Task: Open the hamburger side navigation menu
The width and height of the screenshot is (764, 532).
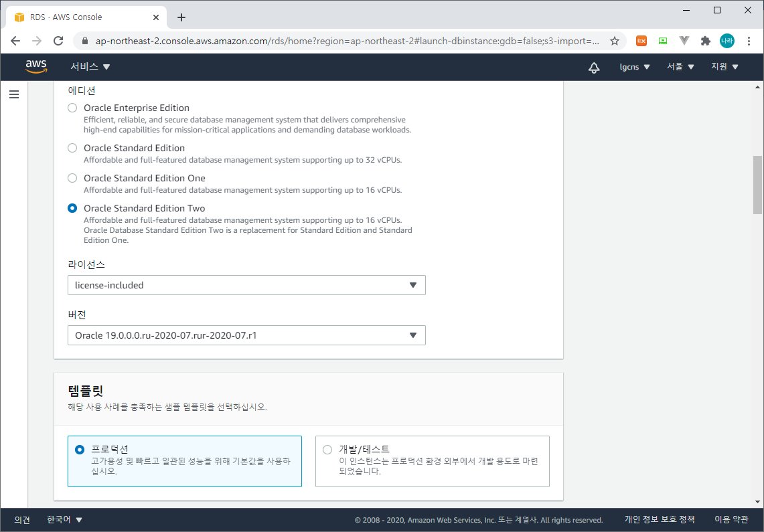Action: pyautogui.click(x=14, y=94)
